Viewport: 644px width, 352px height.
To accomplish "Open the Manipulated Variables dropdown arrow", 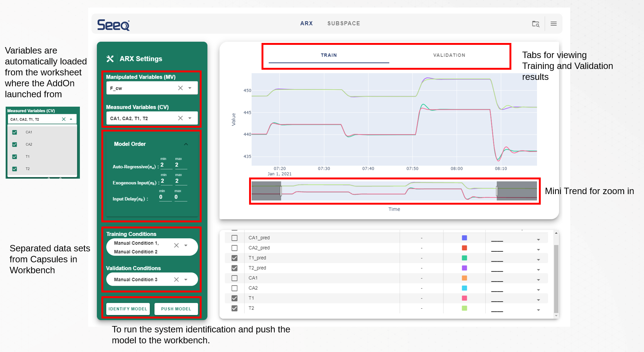I will click(190, 88).
